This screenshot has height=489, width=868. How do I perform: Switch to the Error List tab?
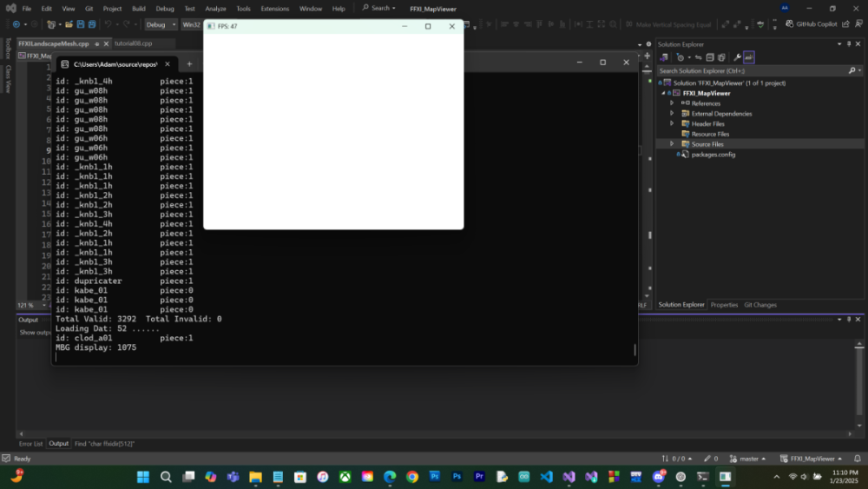click(30, 444)
